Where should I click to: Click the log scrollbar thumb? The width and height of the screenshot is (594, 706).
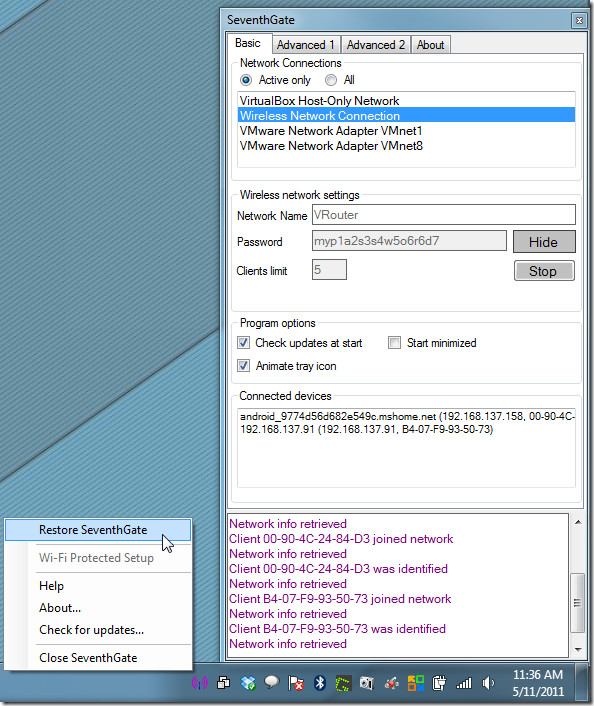click(x=577, y=602)
